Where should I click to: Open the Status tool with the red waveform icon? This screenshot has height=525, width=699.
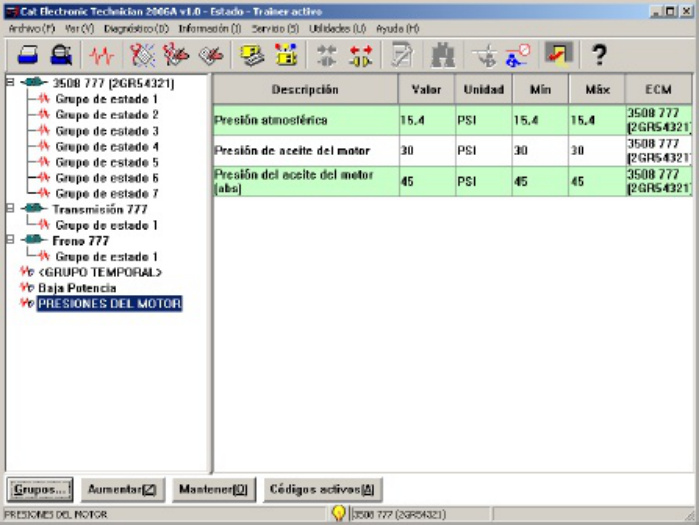(102, 56)
